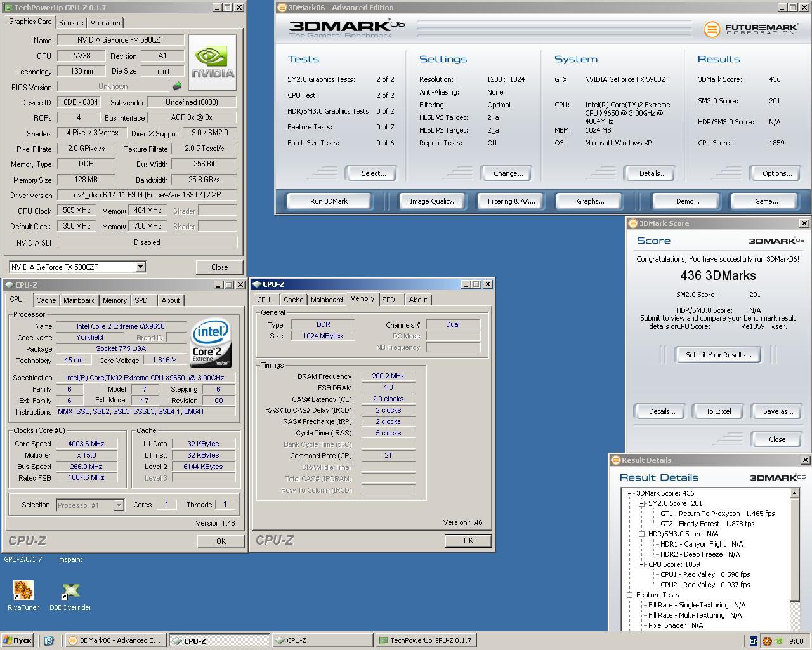Select CPU1 - Red Valley row
Viewport: 812px width, 650px height.
(x=705, y=574)
